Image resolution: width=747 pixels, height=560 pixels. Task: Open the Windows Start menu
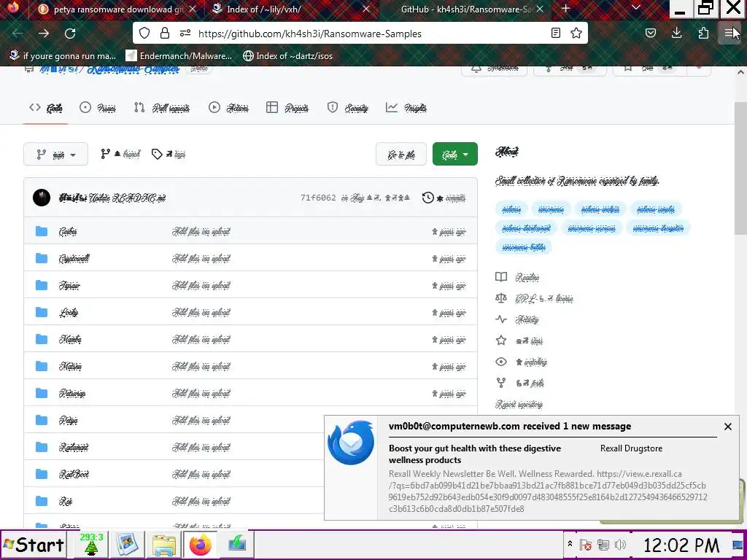coord(34,545)
